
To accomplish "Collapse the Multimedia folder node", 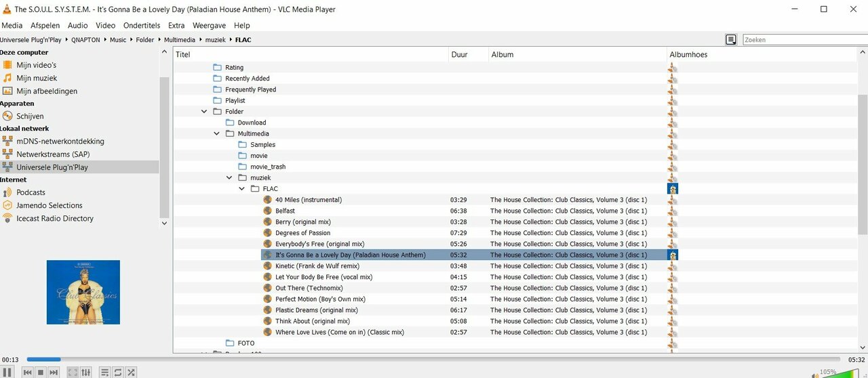I will (x=217, y=133).
